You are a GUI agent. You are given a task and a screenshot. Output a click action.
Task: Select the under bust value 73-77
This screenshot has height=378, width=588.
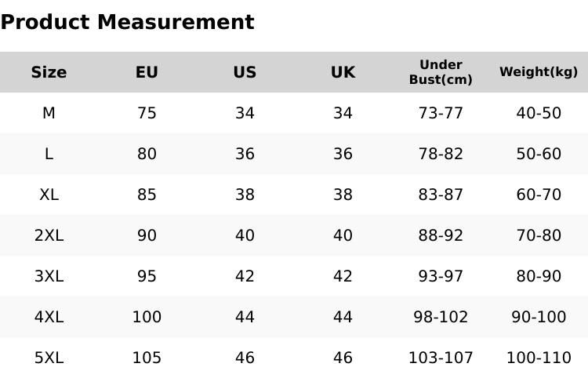[x=441, y=113]
